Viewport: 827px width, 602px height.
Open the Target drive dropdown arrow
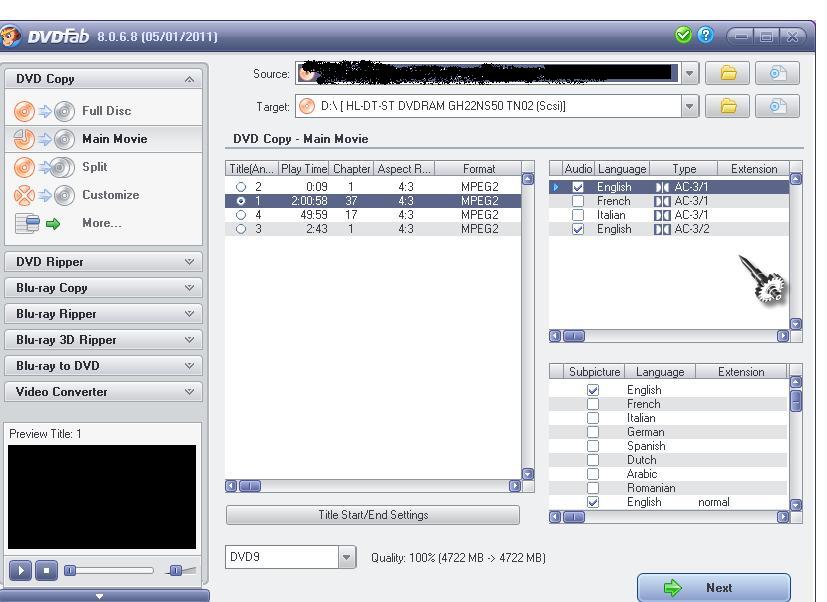point(689,106)
